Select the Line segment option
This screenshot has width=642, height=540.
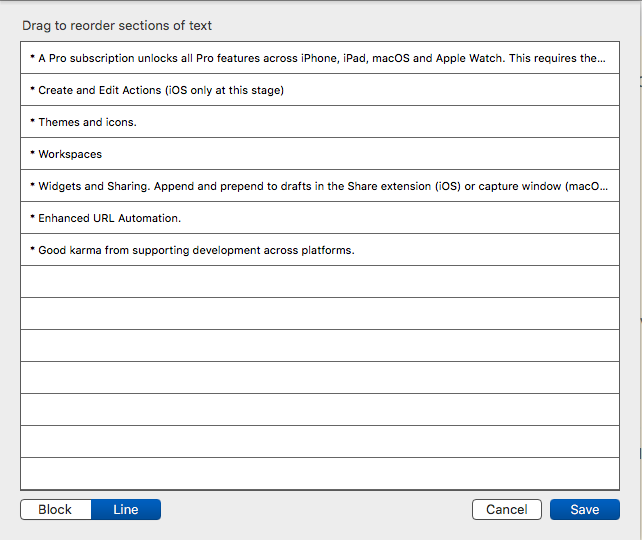point(126,509)
